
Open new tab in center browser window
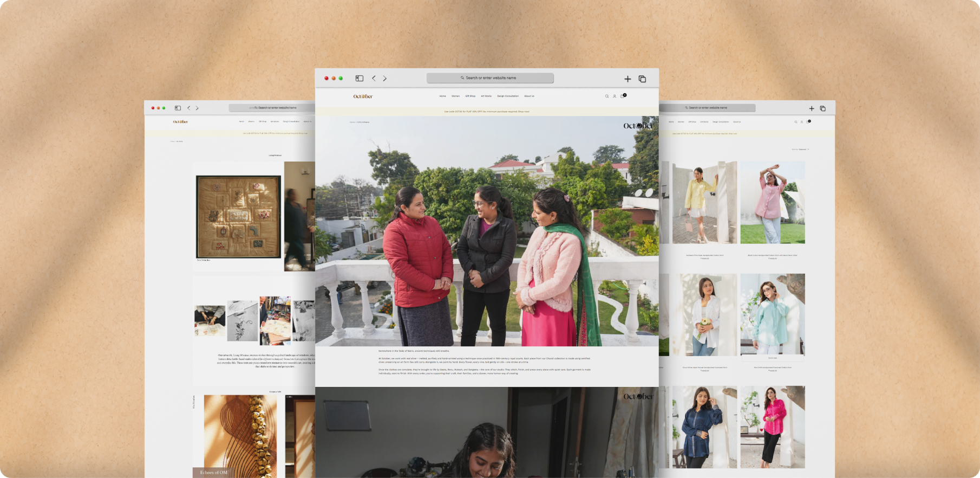pos(628,79)
